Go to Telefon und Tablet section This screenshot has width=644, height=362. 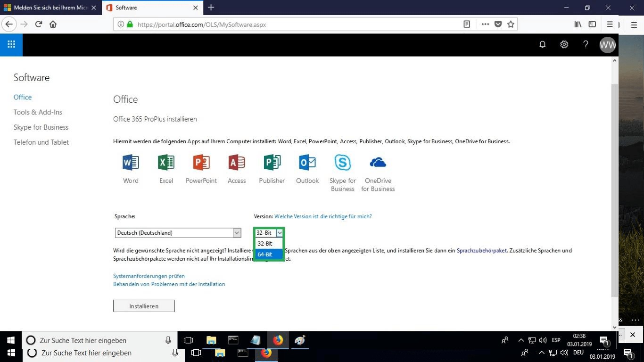click(41, 142)
